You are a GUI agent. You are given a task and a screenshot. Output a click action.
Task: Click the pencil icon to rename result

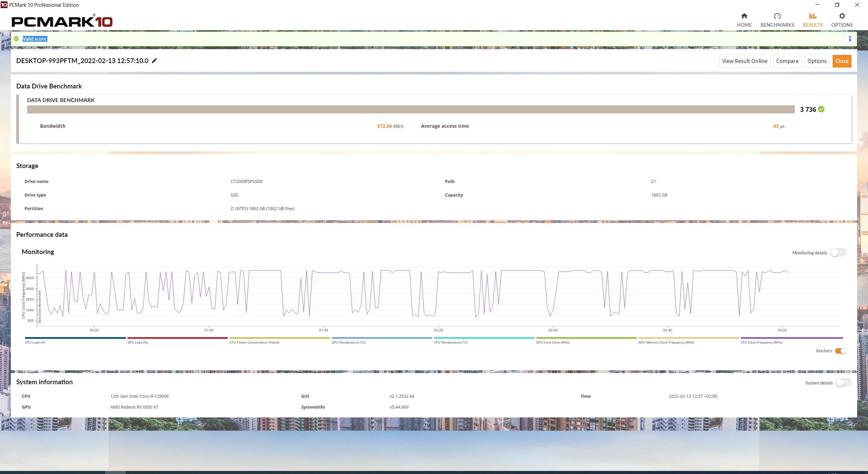coord(154,61)
